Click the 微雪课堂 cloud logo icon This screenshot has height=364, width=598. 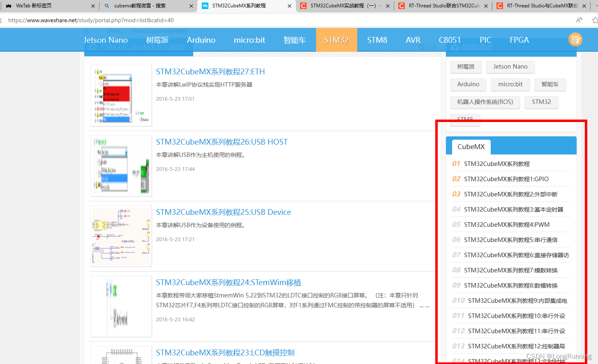point(455,47)
